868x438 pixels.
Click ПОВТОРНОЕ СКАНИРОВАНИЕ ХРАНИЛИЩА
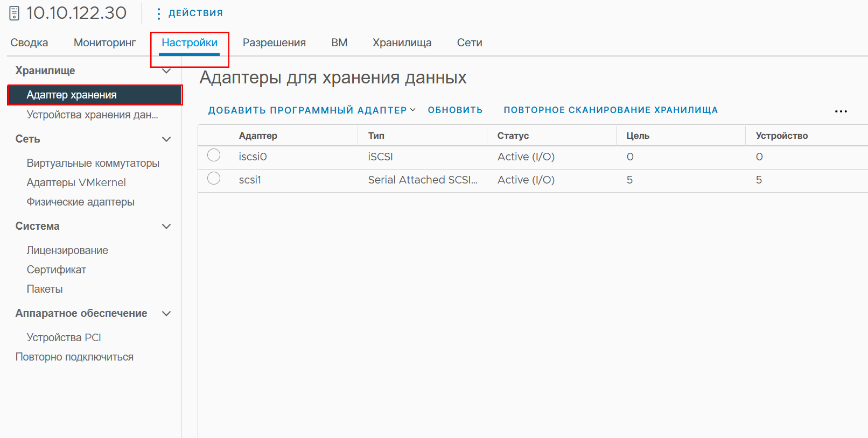(611, 110)
